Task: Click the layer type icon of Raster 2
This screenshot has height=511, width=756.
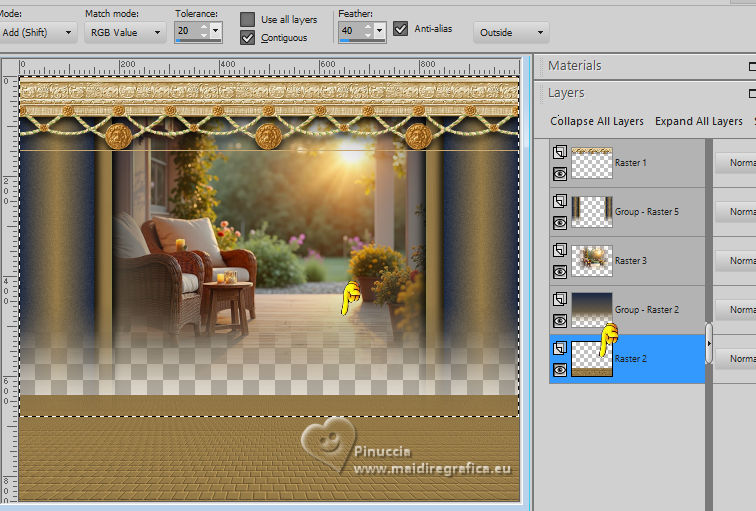Action: coord(560,348)
